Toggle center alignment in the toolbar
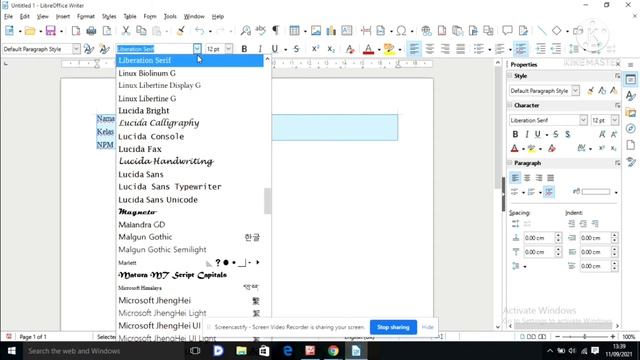Screen dimensions: 640x360 [x=429, y=49]
